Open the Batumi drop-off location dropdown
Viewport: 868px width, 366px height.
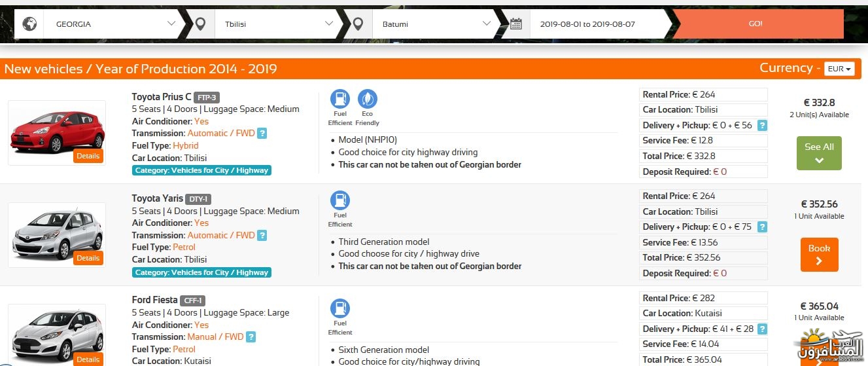[431, 24]
